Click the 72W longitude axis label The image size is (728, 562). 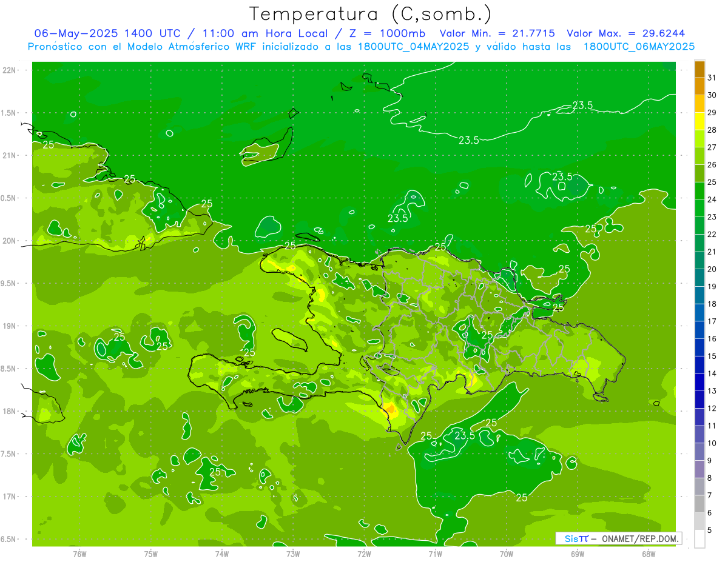[x=364, y=554]
